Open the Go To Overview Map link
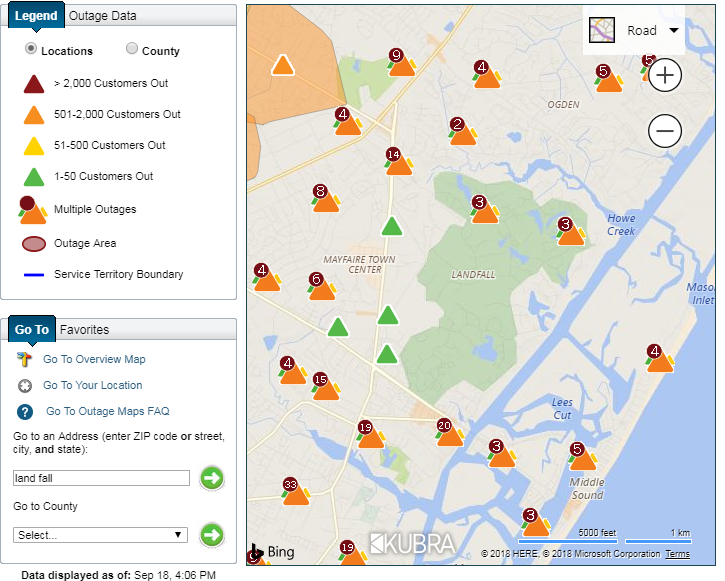Screen dimensions: 725x581 94,359
